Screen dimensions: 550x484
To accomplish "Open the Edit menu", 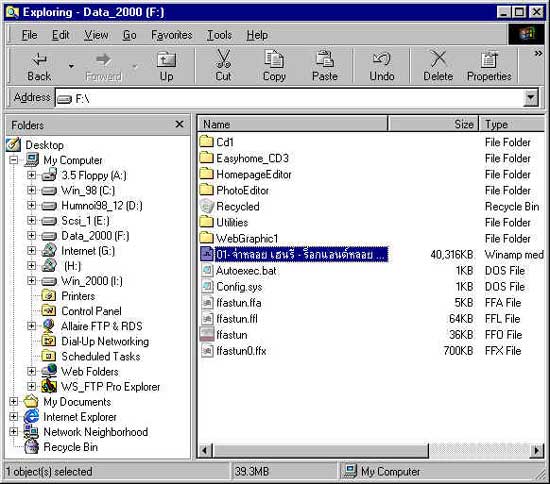I will [x=61, y=35].
